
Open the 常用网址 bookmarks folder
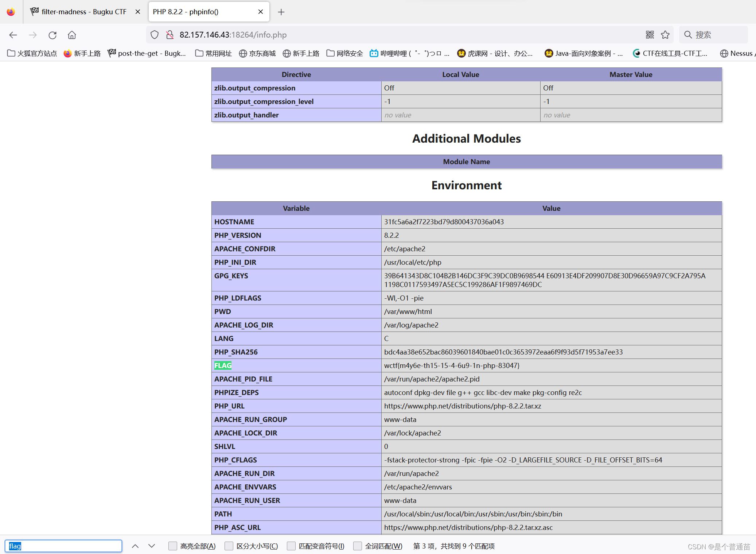click(x=213, y=53)
